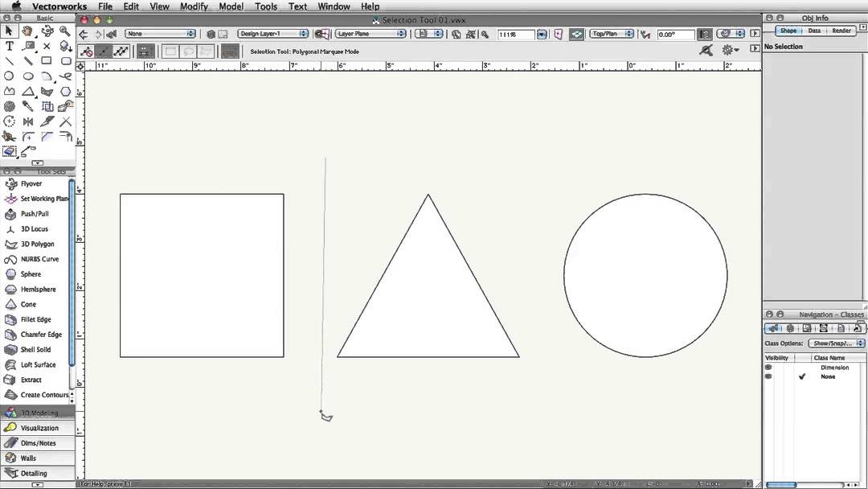
Task: Select the Double Line tool
Action: pyautogui.click(x=27, y=61)
